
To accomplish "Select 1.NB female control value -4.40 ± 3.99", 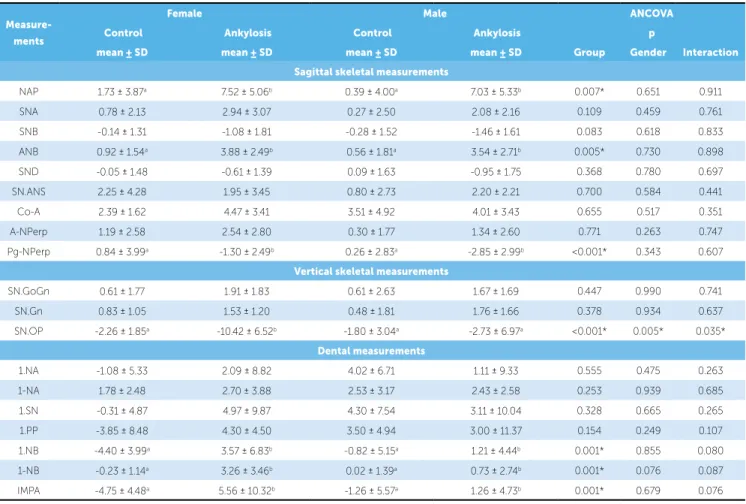I will pos(122,450).
